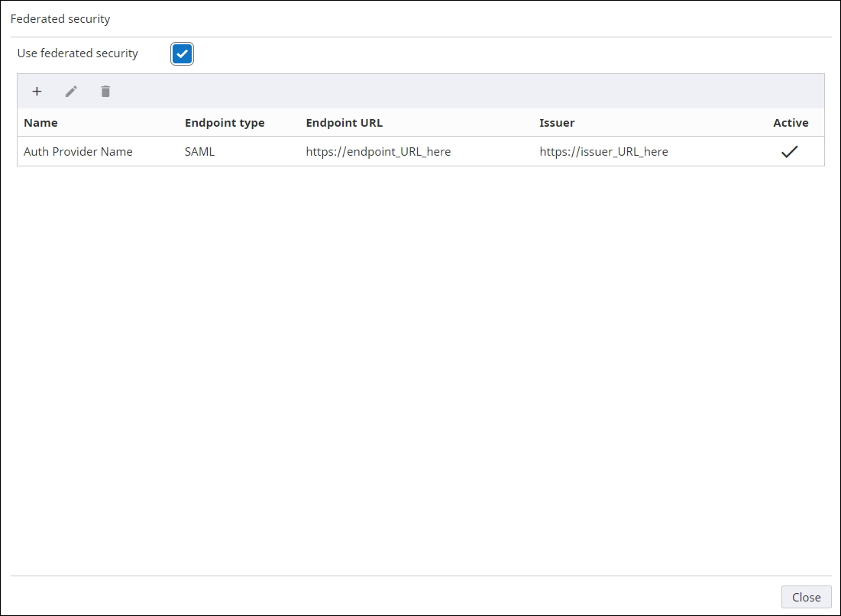The height and width of the screenshot is (616, 841).
Task: Click the horizontal divider above the Close button
Action: 420,576
